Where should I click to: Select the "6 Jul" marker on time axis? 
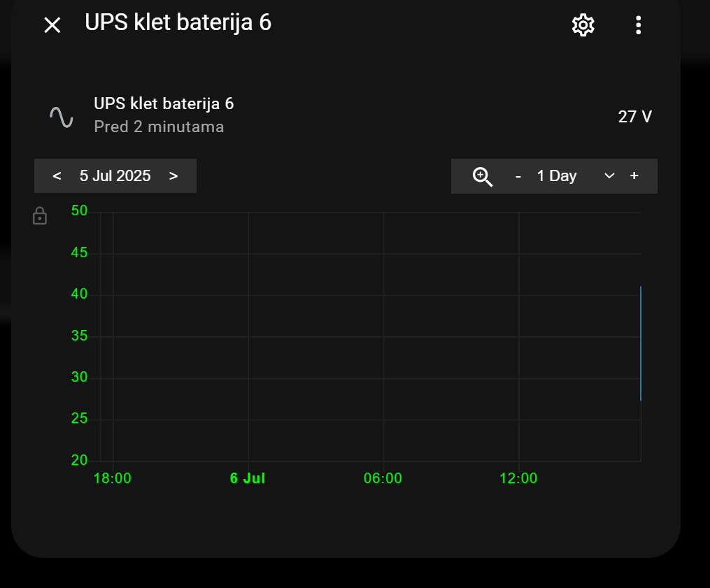pyautogui.click(x=248, y=478)
